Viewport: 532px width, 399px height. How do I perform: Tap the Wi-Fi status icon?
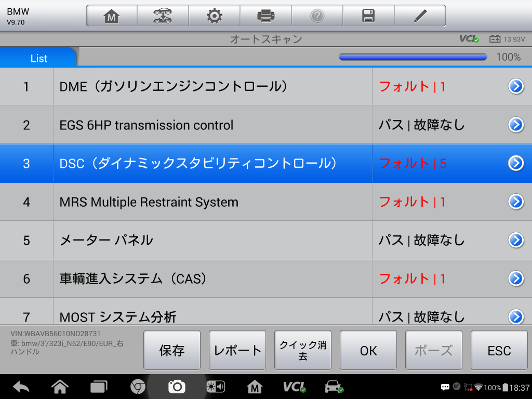[478, 387]
